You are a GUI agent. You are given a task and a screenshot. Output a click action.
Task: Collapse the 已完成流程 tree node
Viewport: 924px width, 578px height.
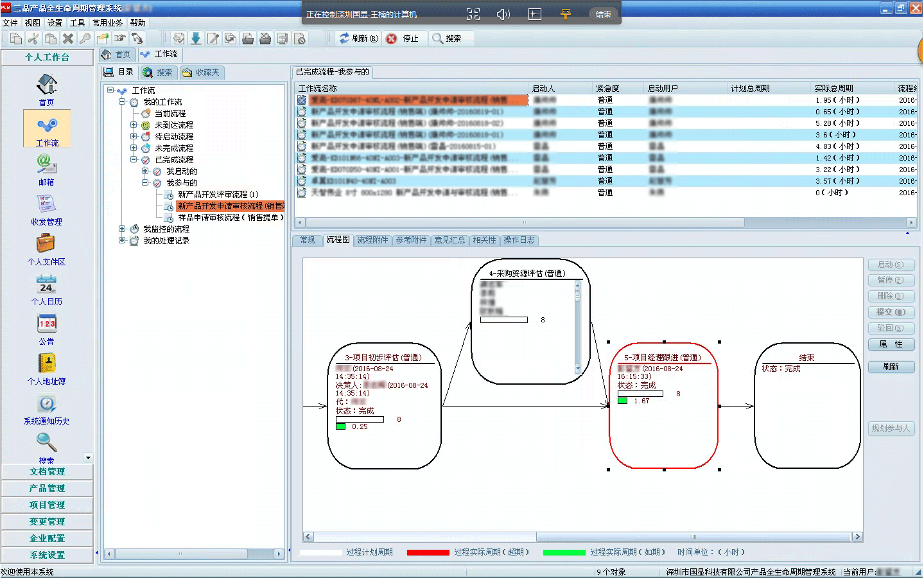click(134, 159)
